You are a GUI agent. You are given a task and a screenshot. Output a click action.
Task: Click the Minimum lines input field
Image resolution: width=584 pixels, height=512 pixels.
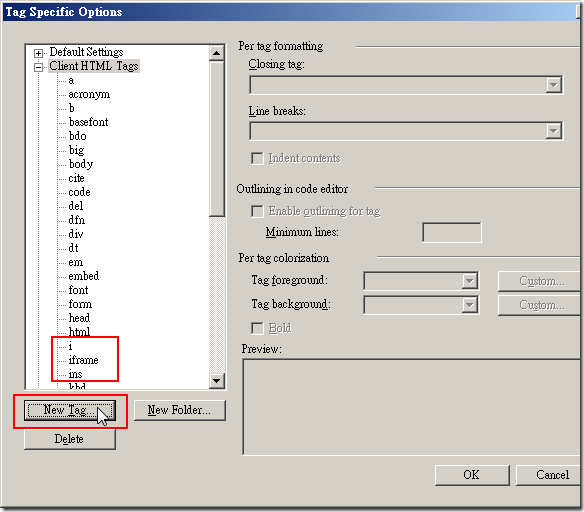452,232
